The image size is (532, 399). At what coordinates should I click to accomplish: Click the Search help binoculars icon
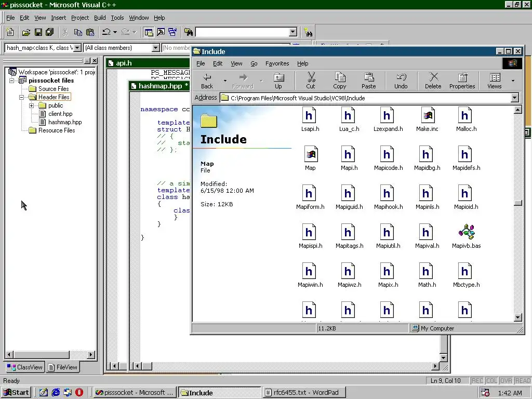pyautogui.click(x=308, y=32)
